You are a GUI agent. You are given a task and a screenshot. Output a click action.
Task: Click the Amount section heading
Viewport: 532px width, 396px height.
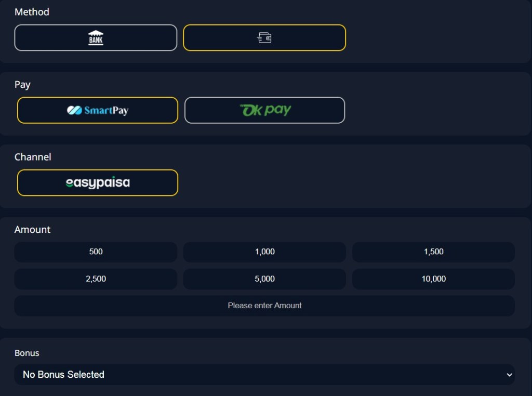(32, 230)
